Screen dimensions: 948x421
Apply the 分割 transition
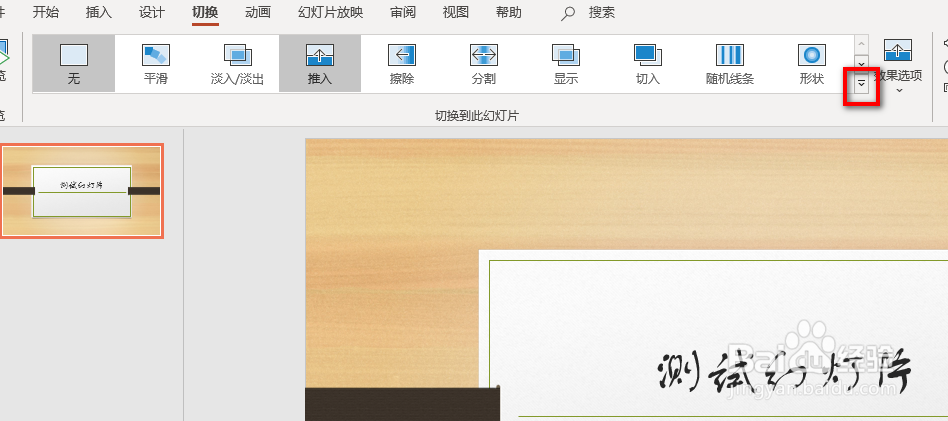pyautogui.click(x=484, y=64)
